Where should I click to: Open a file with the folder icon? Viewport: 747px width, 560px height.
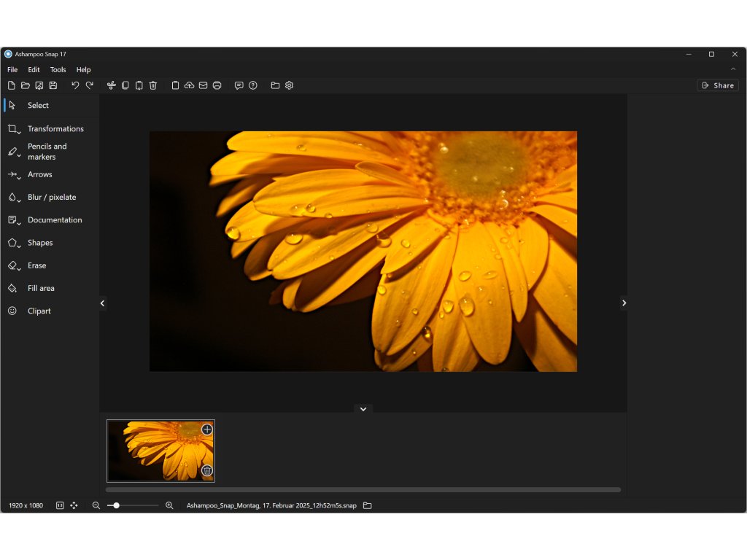pos(26,85)
